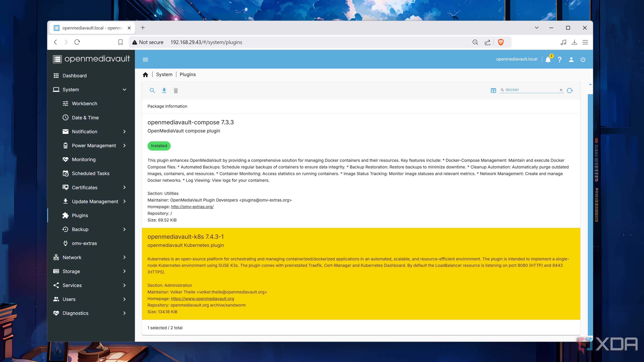Screen dimensions: 644x362
Task: Click the address bar URL
Action: click(206, 42)
